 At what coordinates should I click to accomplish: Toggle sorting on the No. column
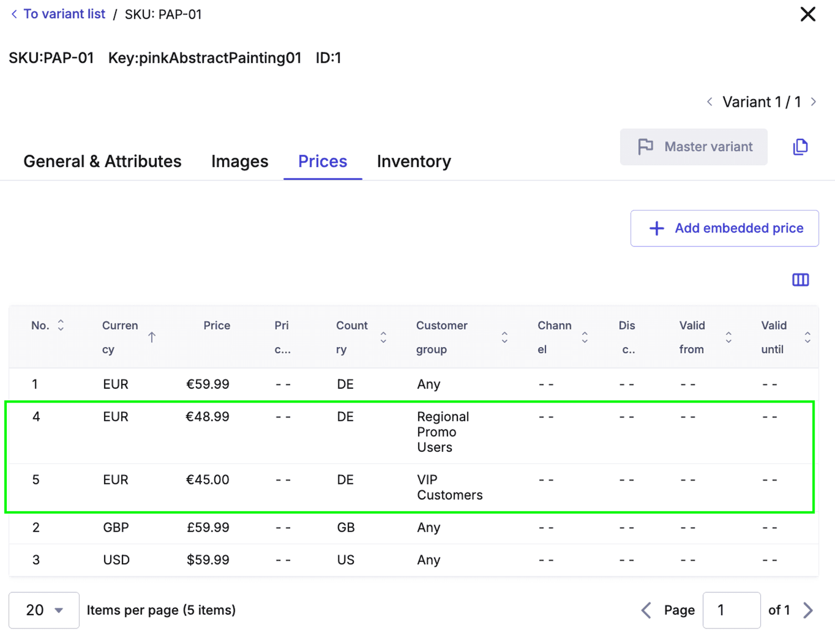(61, 326)
